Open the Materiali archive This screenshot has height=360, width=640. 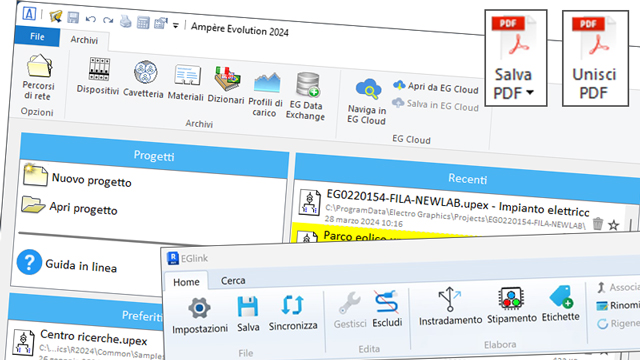pyautogui.click(x=186, y=82)
